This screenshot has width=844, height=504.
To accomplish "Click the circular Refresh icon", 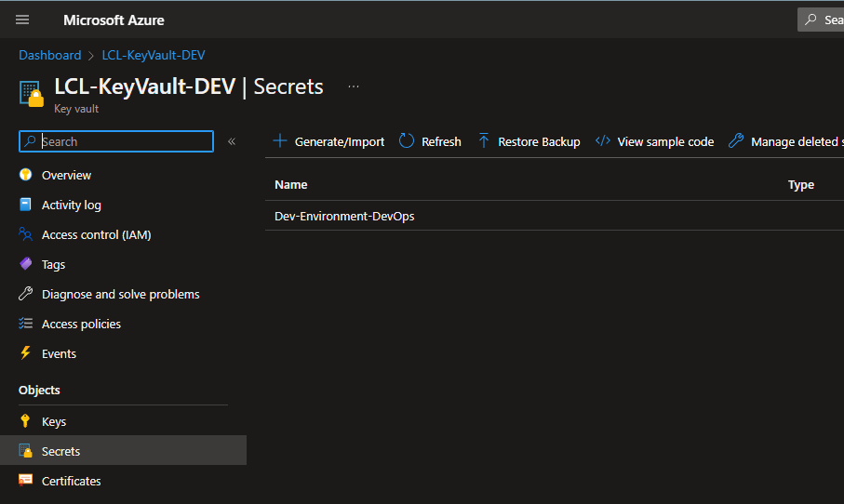I will pyautogui.click(x=407, y=141).
